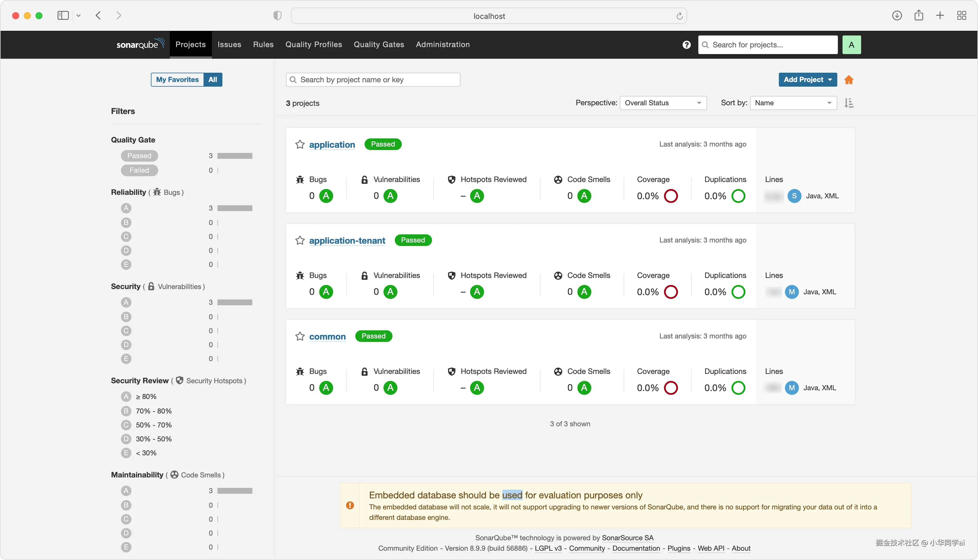Screen dimensions: 978x560
Task: Click the SonarQube logo
Action: [140, 44]
